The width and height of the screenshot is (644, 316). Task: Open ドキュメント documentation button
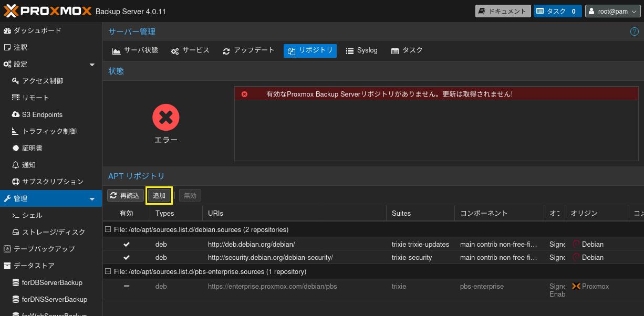pos(503,11)
